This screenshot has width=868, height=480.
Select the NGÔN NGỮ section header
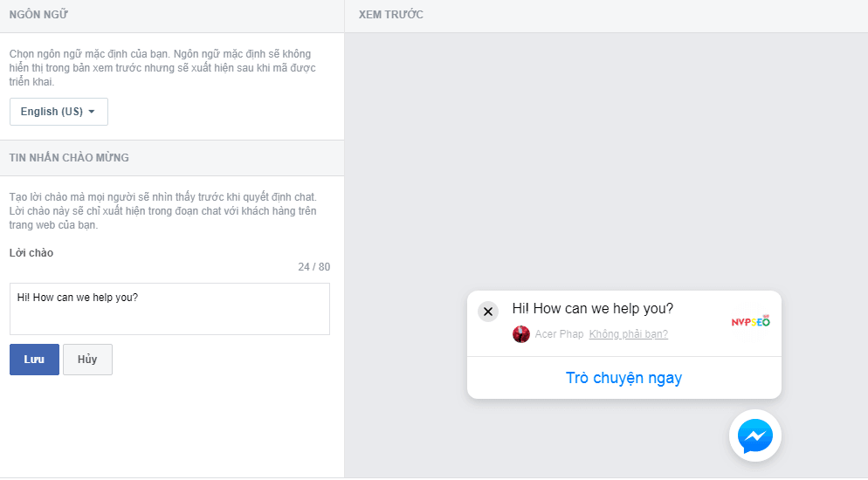(39, 15)
